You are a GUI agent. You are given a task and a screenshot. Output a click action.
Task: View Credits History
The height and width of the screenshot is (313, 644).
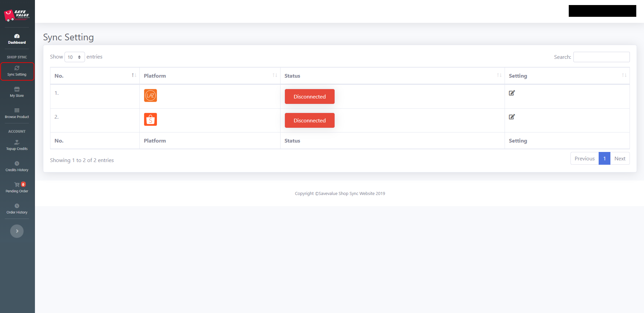17,166
